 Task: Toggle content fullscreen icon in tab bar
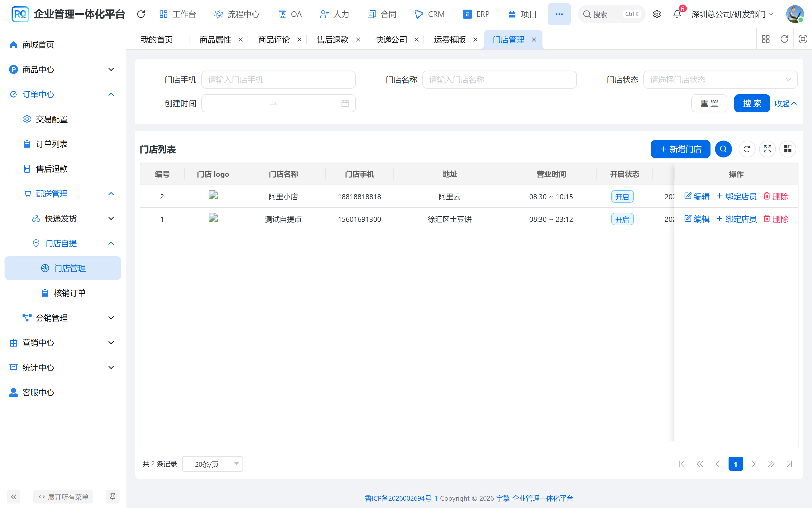coord(803,39)
